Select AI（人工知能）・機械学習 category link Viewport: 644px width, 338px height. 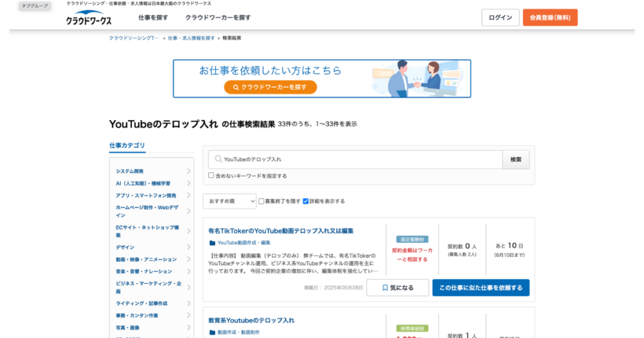pyautogui.click(x=143, y=183)
